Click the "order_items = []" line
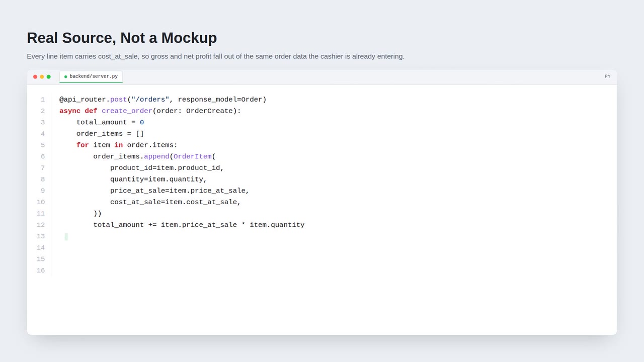Image resolution: width=644 pixels, height=362 pixels. [x=110, y=134]
